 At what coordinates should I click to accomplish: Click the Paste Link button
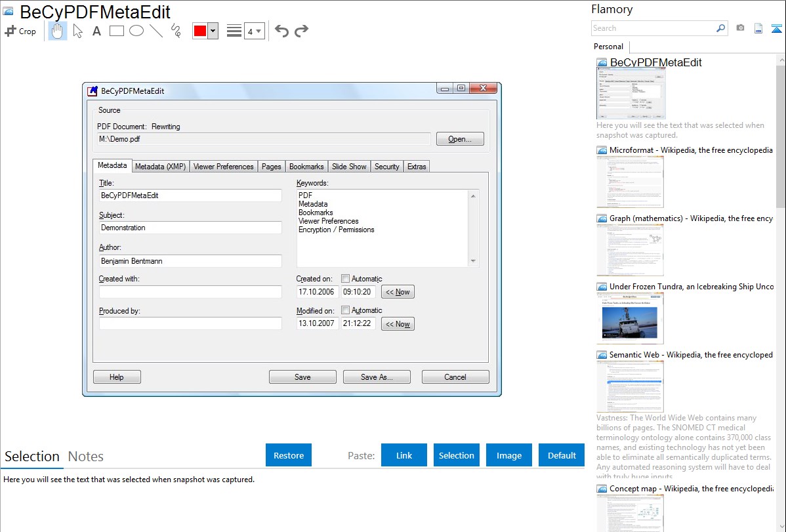click(404, 455)
